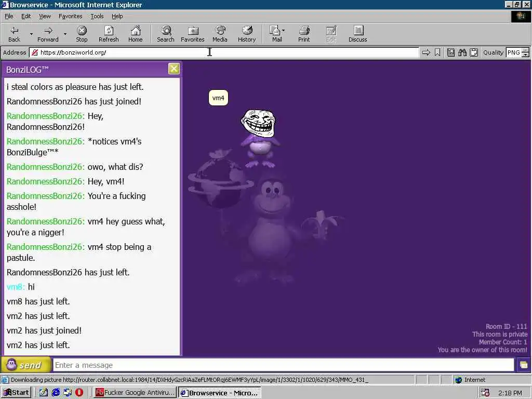The image size is (532, 399).
Task: Open the Media toolbar panel
Action: [x=220, y=34]
